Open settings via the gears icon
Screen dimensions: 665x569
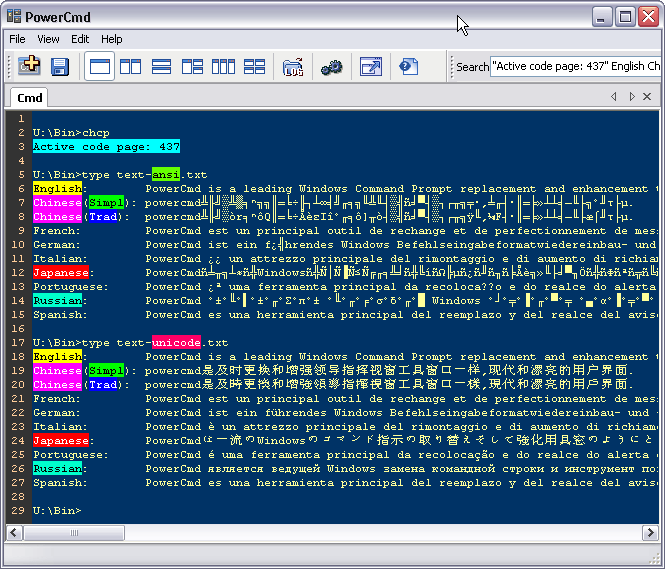coord(332,67)
